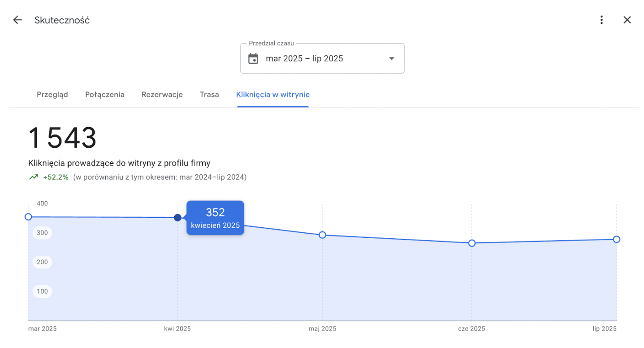Screen dimensions: 644x348
Task: Click the highlighted April 2025 data point
Action: [x=178, y=218]
